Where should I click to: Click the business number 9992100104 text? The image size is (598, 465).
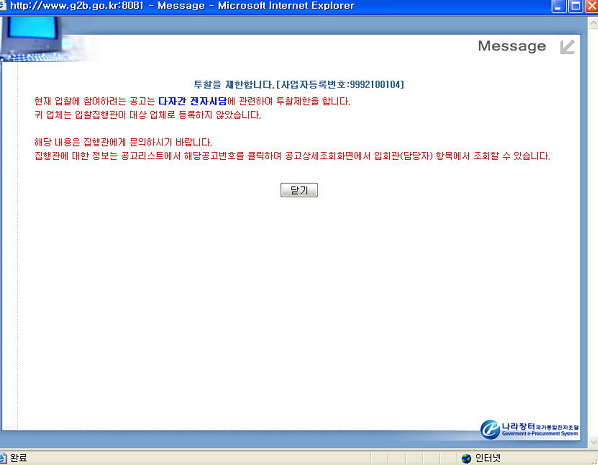(375, 84)
